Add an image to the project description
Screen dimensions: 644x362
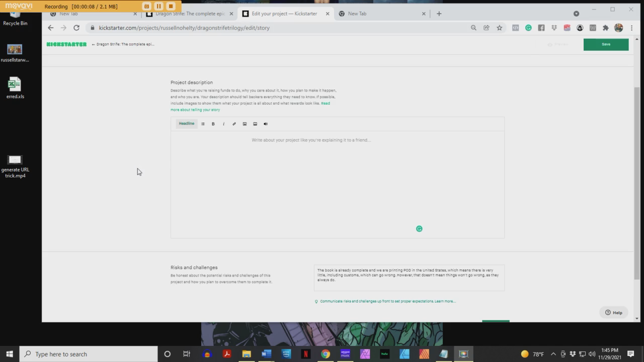245,124
